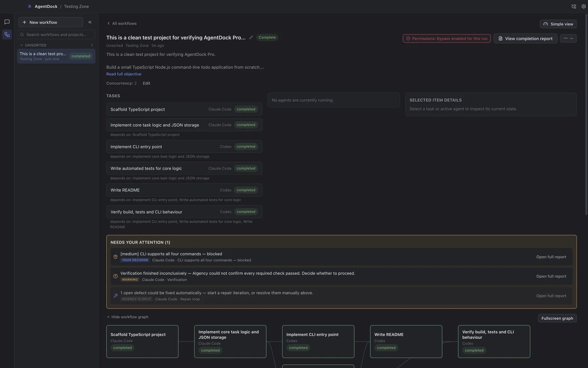The image size is (588, 368).
Task: Click the green Complete status badge
Action: click(267, 37)
